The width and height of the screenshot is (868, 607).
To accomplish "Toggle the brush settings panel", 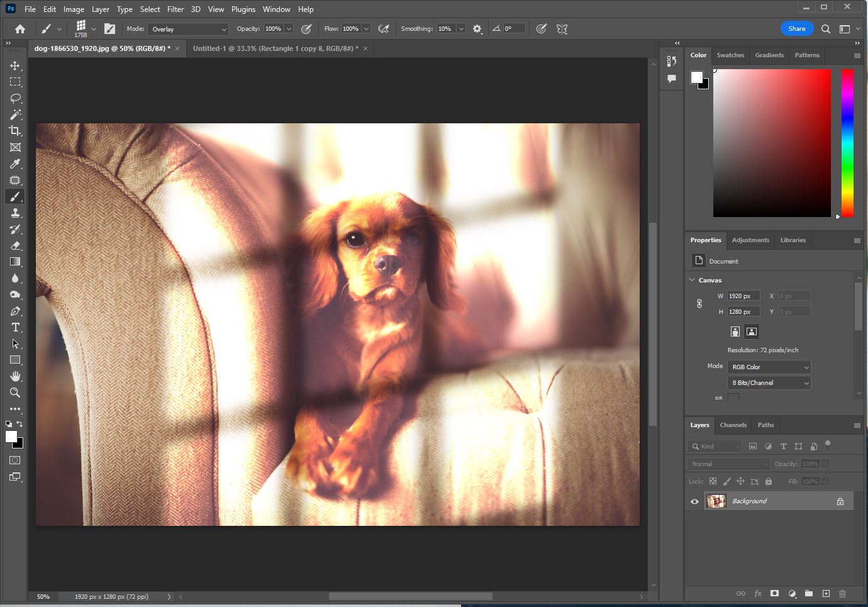I will (x=109, y=29).
